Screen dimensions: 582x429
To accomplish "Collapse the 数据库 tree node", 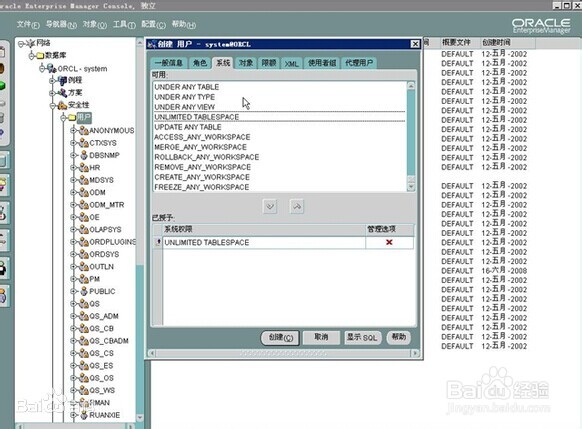I will (x=32, y=56).
